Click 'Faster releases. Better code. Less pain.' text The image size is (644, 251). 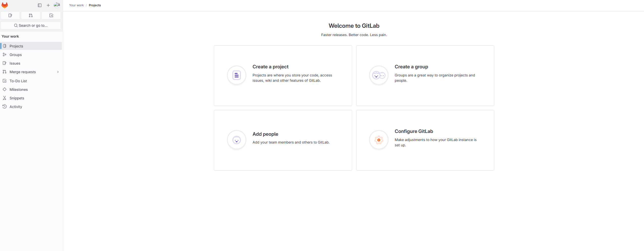pyautogui.click(x=354, y=35)
